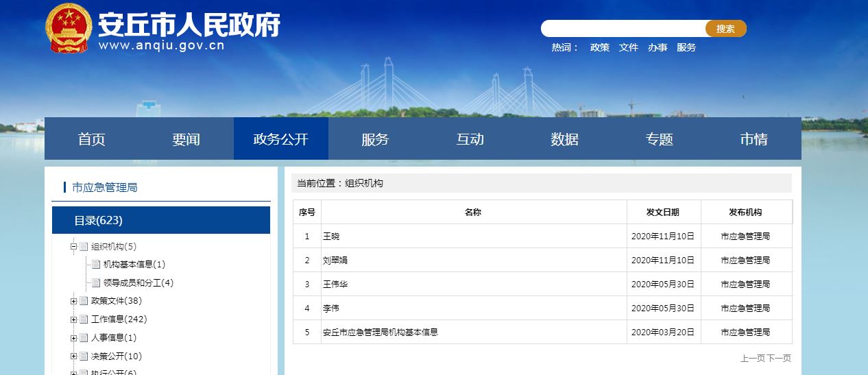Click the date cell in the 王伟华 row

tap(663, 285)
